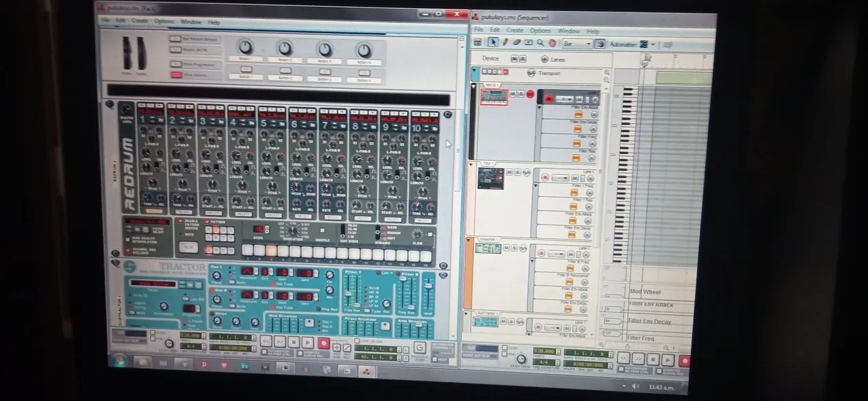Select the Magnify tool in Sequencer toolbar
Viewport: 868px width, 401px height.
click(x=540, y=43)
